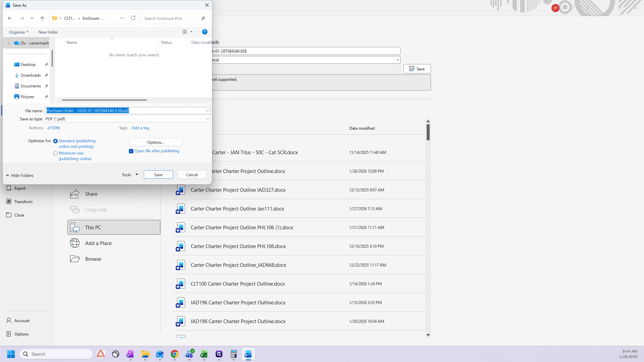Click the Word file list scrollbar thumb

(x=428, y=132)
